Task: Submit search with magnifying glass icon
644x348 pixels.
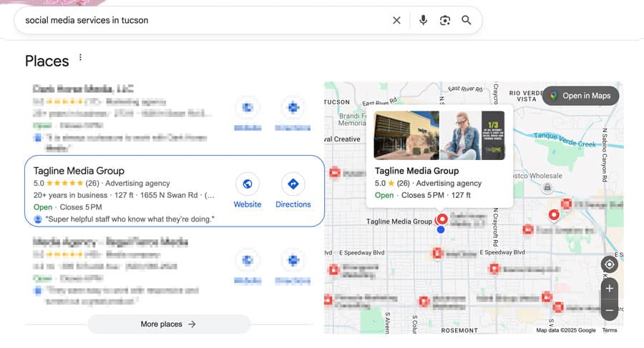Action: tap(466, 20)
